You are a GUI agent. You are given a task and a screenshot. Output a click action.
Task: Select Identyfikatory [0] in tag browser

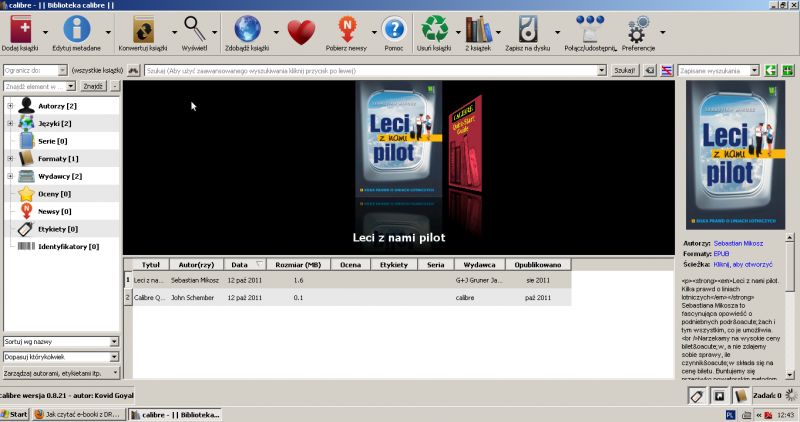[68, 246]
